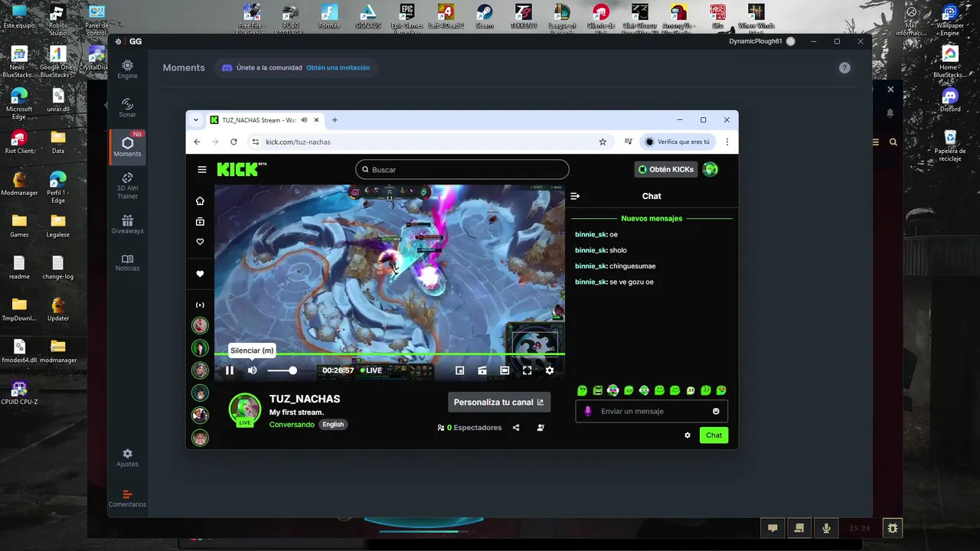Screen dimensions: 980x551
Task: Click the user icon right of share
Action: pyautogui.click(x=541, y=428)
